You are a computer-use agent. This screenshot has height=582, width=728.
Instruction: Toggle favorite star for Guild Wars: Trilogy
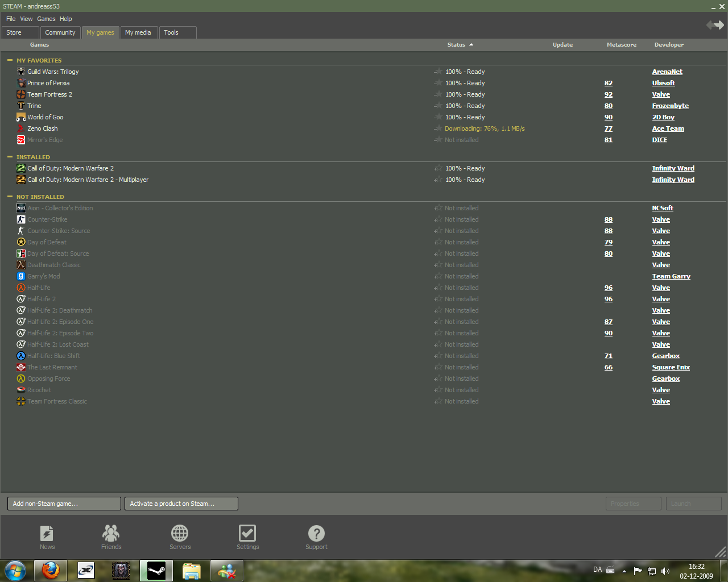[x=439, y=72]
